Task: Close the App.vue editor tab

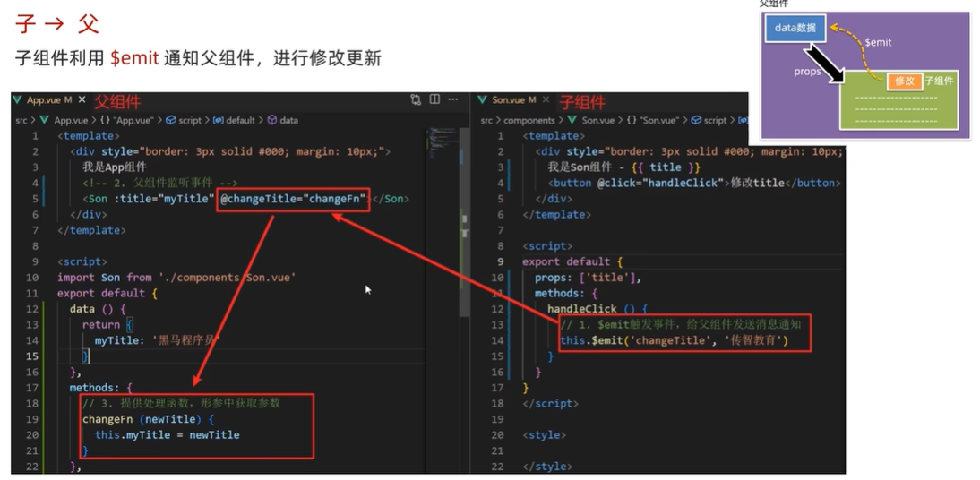Action: point(82,100)
